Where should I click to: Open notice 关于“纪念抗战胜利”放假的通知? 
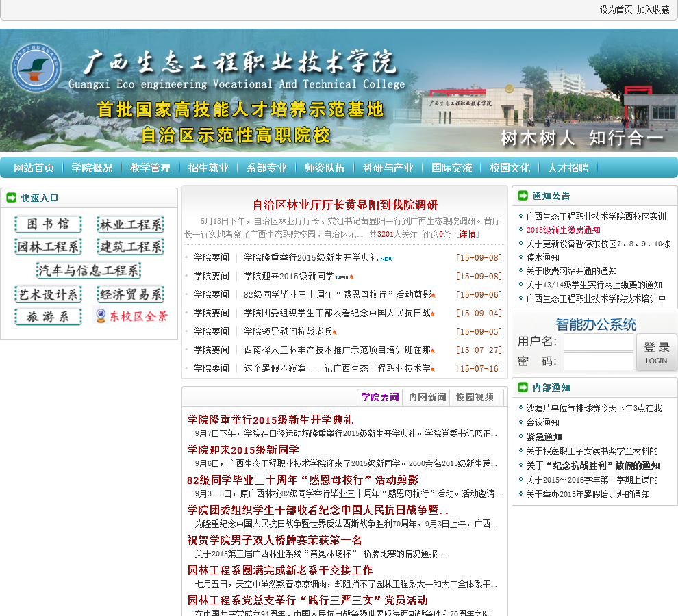click(x=593, y=465)
